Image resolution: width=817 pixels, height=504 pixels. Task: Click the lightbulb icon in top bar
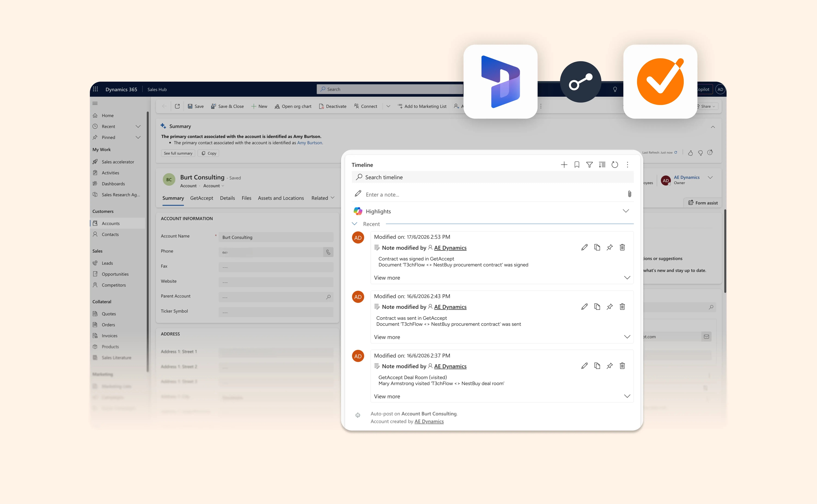(615, 89)
